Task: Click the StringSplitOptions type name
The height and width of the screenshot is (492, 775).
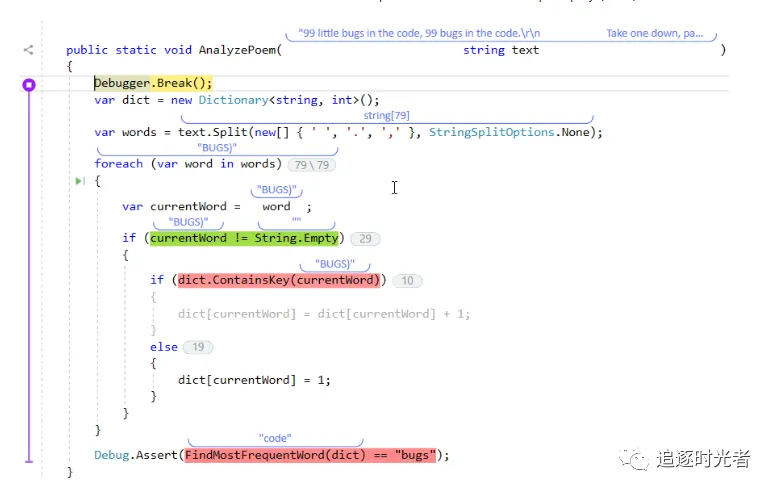Action: 491,132
